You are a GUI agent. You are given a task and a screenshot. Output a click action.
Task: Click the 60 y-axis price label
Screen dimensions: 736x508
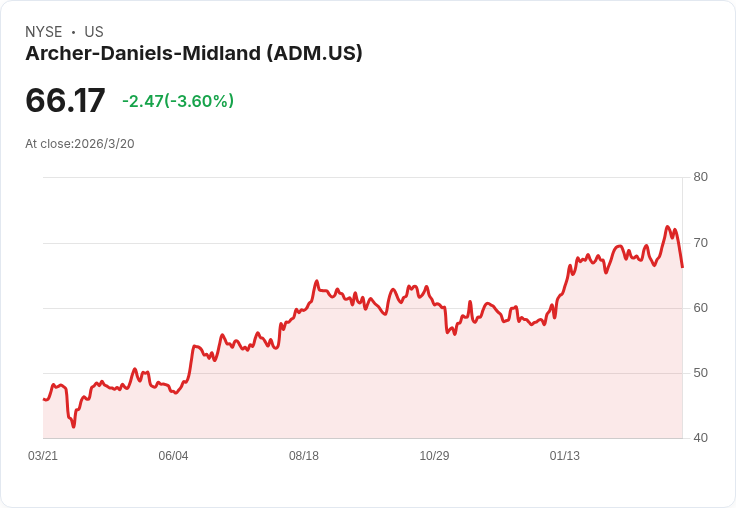(x=700, y=308)
